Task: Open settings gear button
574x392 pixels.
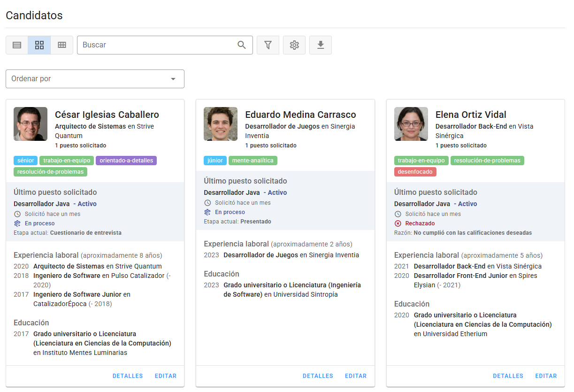Action: [x=294, y=45]
